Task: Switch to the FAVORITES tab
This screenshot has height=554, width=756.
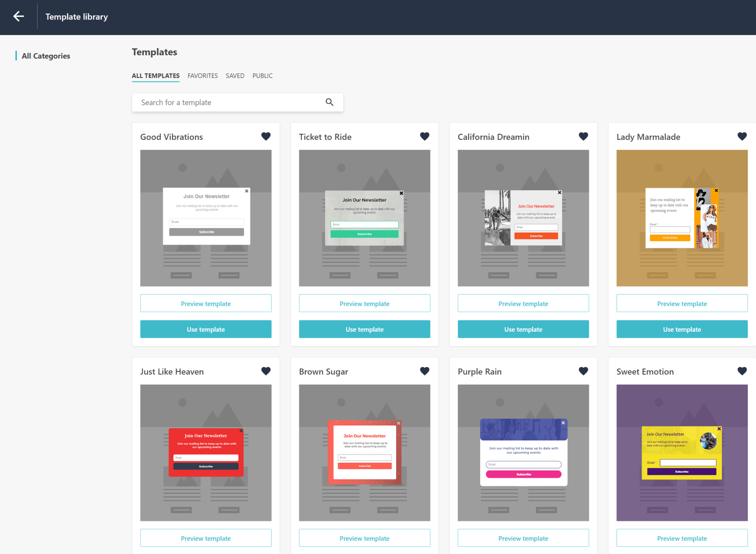Action: coord(202,76)
